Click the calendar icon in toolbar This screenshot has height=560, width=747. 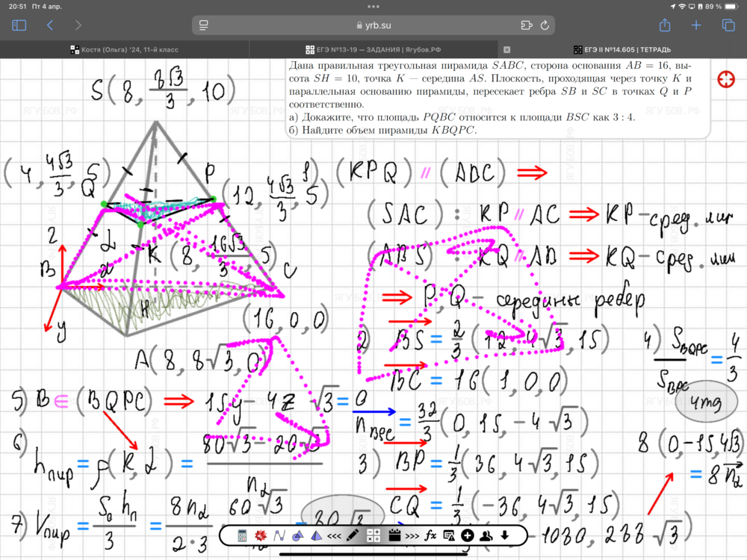tap(394, 535)
